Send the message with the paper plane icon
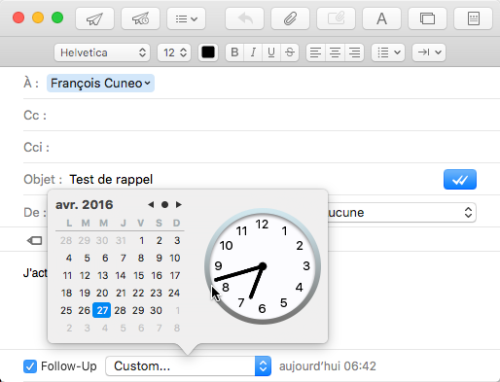 pyautogui.click(x=95, y=19)
